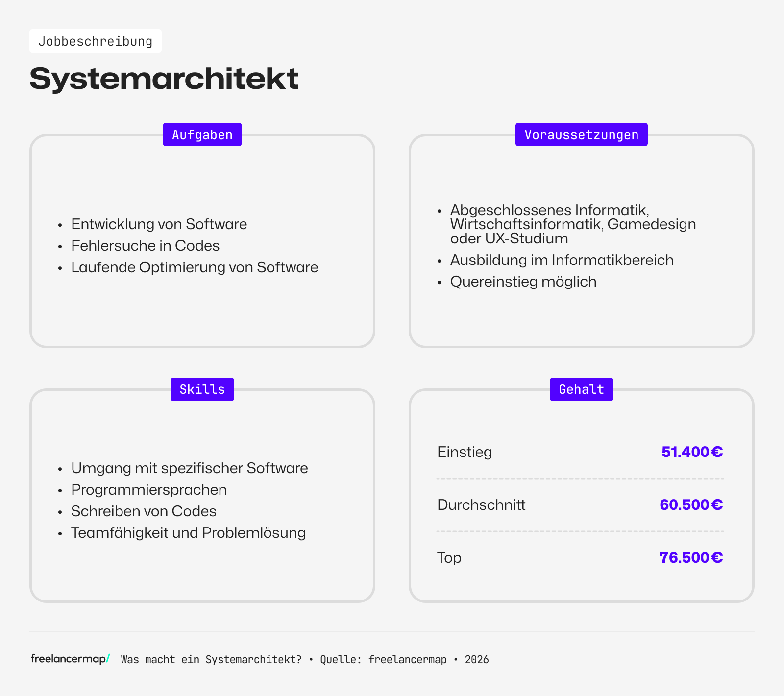Open the Was macht ein Systemarchitekt link
The image size is (784, 696).
tap(211, 660)
